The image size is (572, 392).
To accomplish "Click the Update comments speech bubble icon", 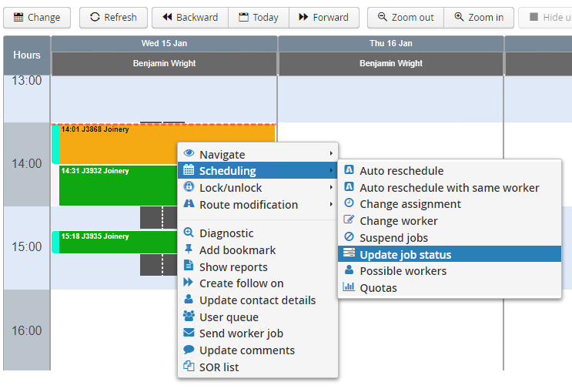I will tap(189, 350).
